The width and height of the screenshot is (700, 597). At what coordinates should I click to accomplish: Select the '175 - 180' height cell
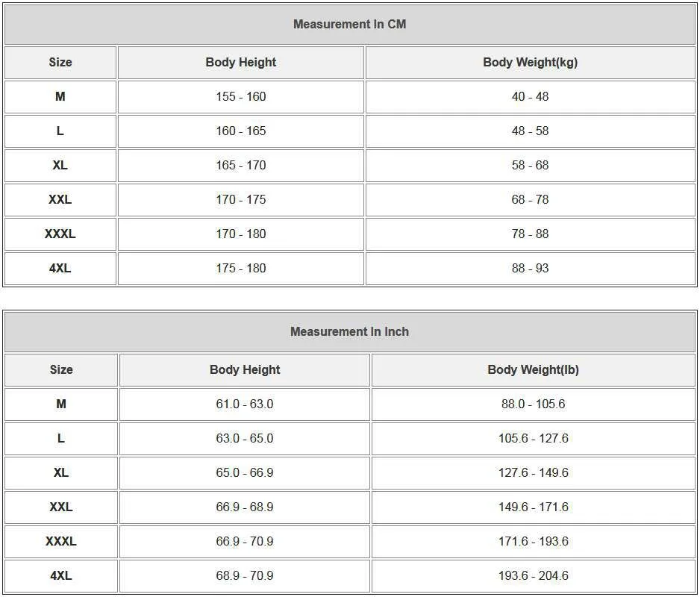coord(240,269)
